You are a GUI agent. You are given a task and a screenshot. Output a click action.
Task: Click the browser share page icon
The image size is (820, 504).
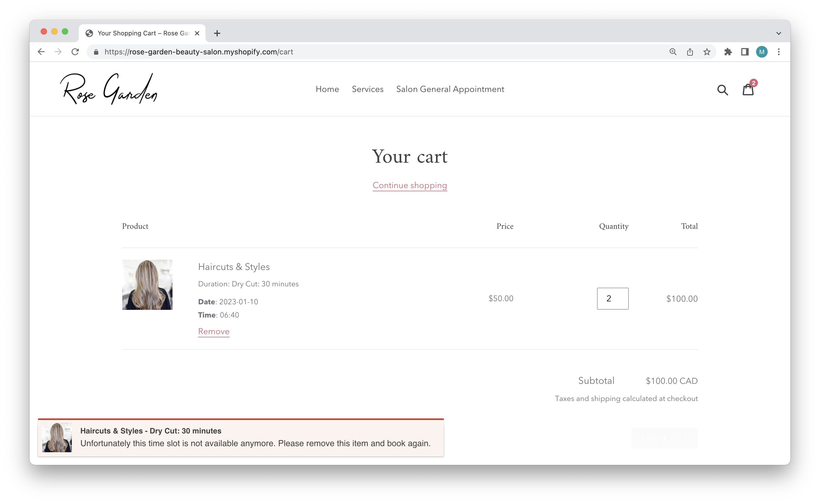click(x=690, y=52)
